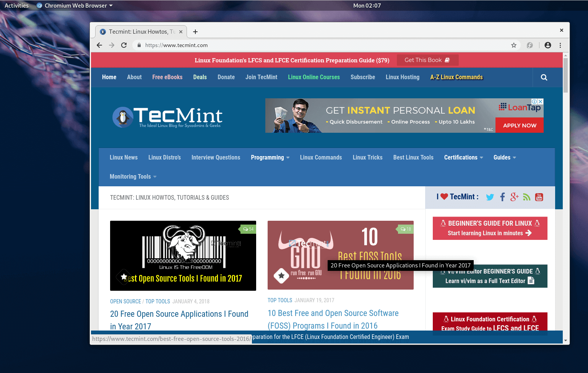Open the Linux Distro's category
Screen dimensions: 588x373
click(x=164, y=158)
